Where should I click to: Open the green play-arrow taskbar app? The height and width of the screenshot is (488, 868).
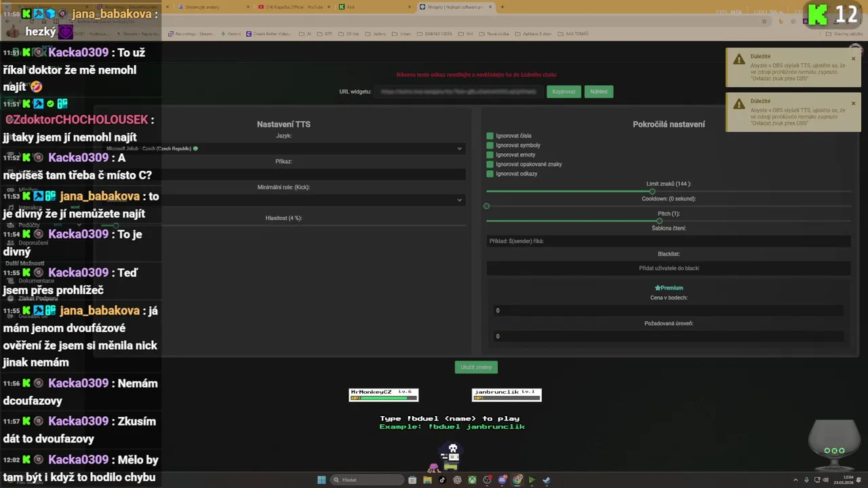[532, 480]
